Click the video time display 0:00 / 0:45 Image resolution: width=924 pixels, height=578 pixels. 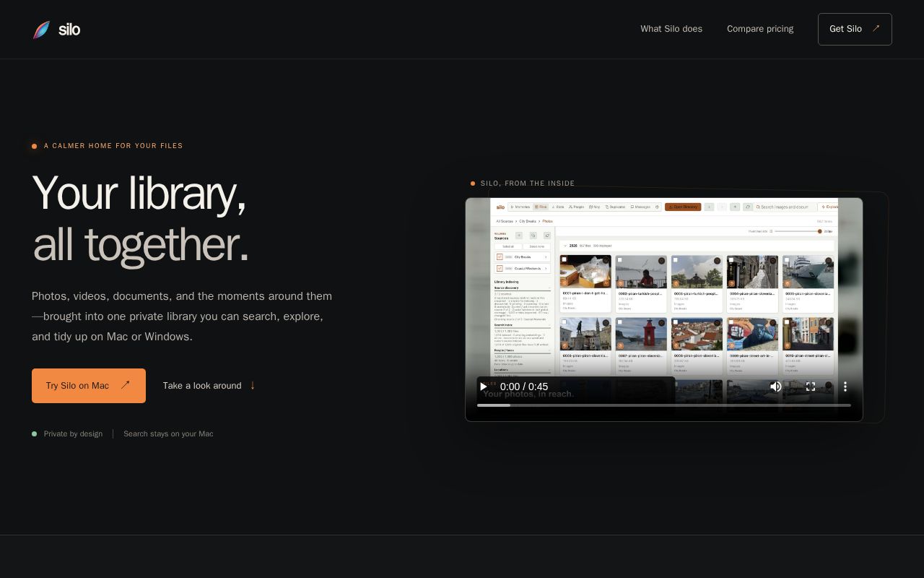tap(524, 387)
